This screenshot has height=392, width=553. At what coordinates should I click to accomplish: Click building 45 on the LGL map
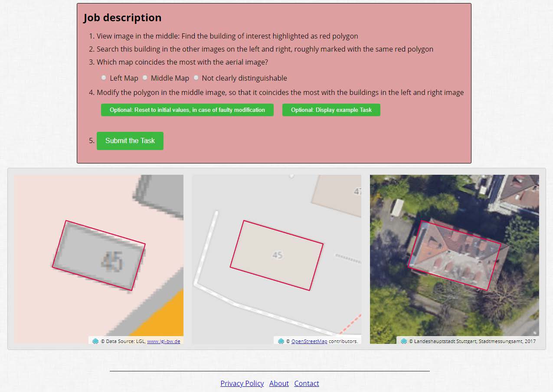click(x=99, y=256)
